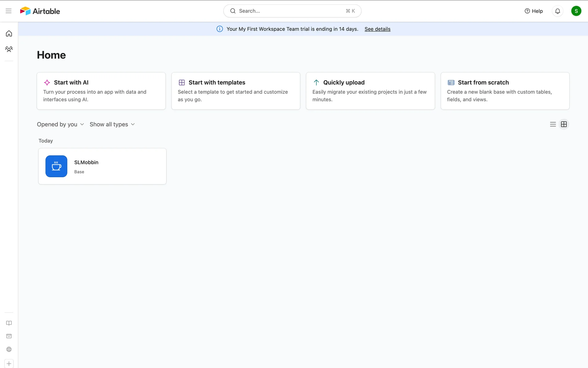Click the globe import icon
Viewport: 588px width, 368px height.
9,349
